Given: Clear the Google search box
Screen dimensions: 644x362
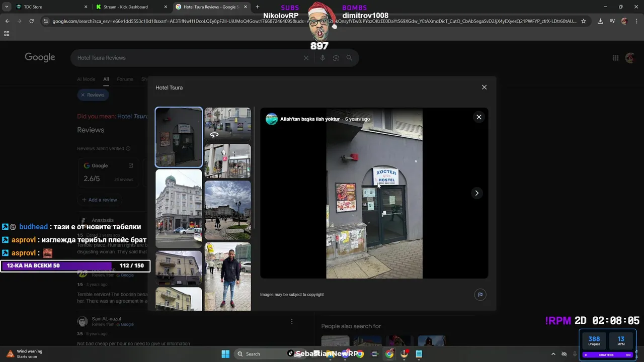Looking at the screenshot, I should click(306, 58).
